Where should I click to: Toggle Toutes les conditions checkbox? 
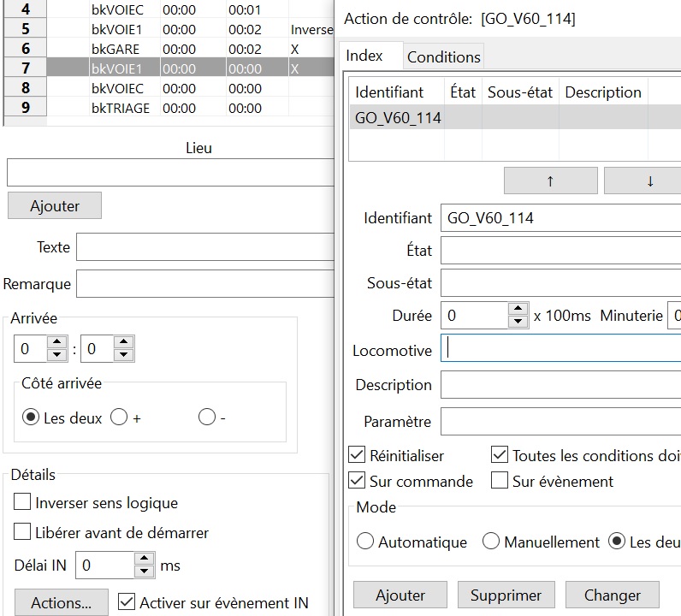click(x=500, y=455)
